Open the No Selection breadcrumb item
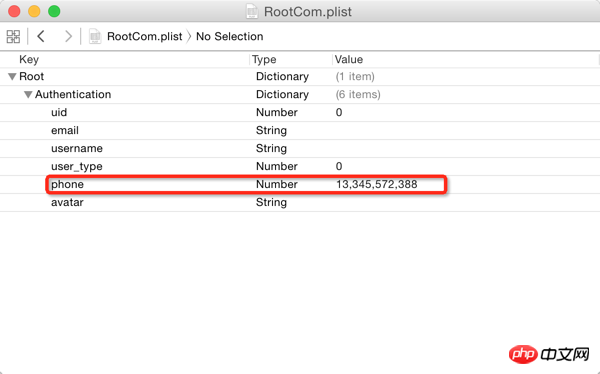 point(230,36)
